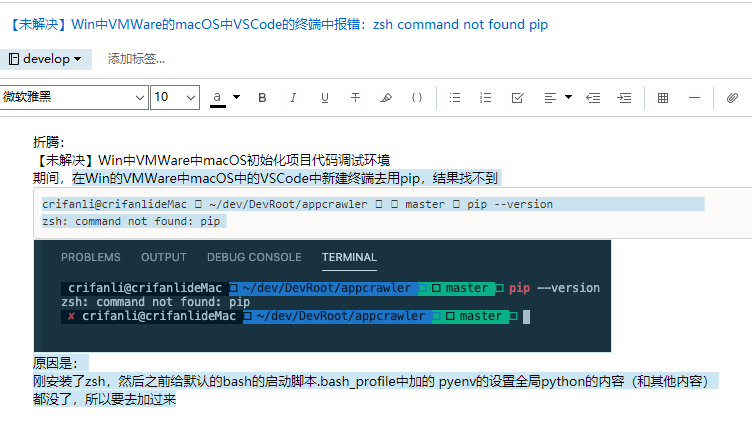Create a bulleted list
The image size is (752, 437).
(455, 98)
